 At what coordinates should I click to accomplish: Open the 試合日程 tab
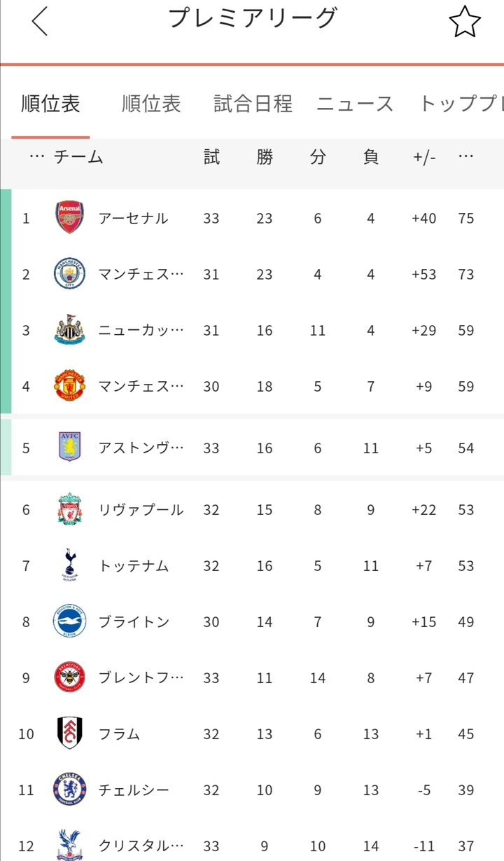(x=253, y=104)
